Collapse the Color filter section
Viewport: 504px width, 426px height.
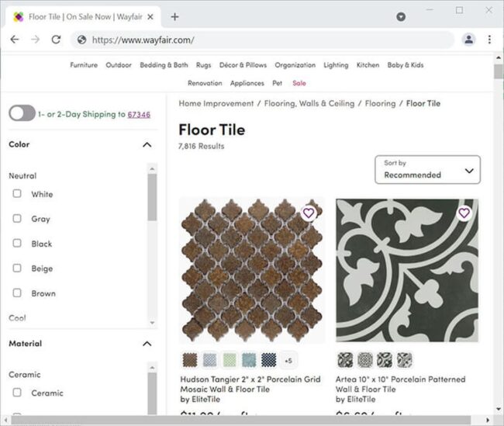coord(147,145)
